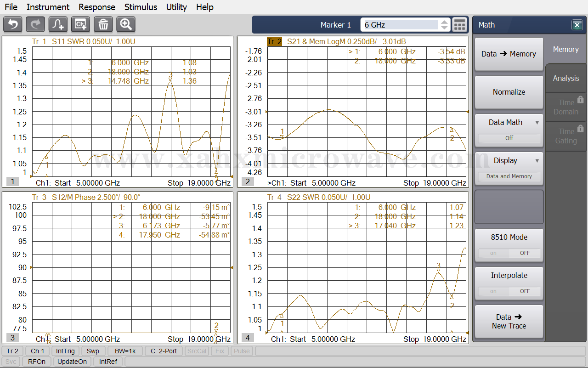Switch to the Analysis tab

(566, 79)
